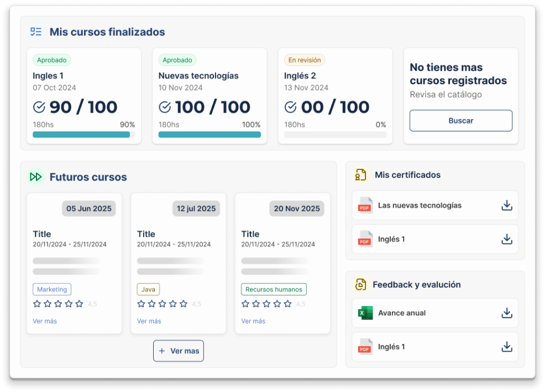The width and height of the screenshot is (545, 392).
Task: Select the Marketing tag
Action: [52, 289]
